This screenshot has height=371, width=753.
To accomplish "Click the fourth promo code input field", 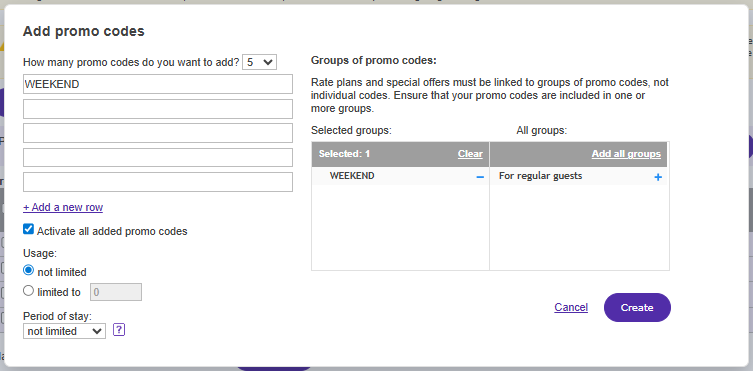I will [158, 157].
